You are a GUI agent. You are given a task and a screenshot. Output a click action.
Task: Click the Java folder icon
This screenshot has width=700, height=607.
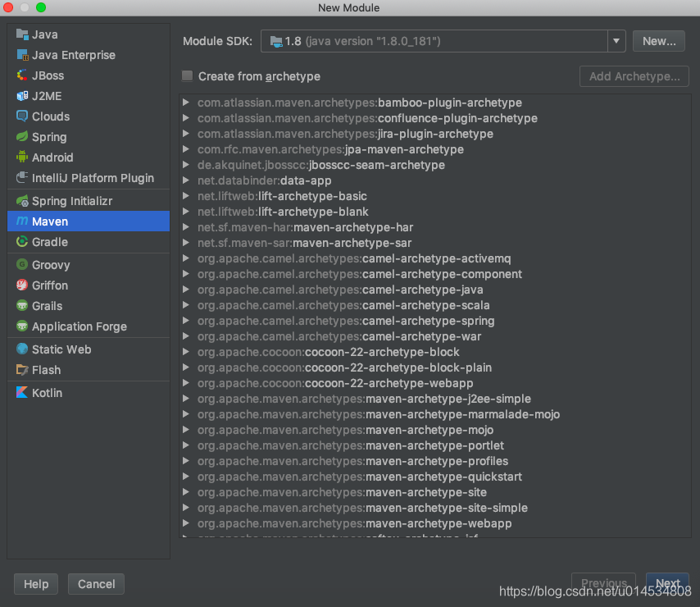[22, 34]
